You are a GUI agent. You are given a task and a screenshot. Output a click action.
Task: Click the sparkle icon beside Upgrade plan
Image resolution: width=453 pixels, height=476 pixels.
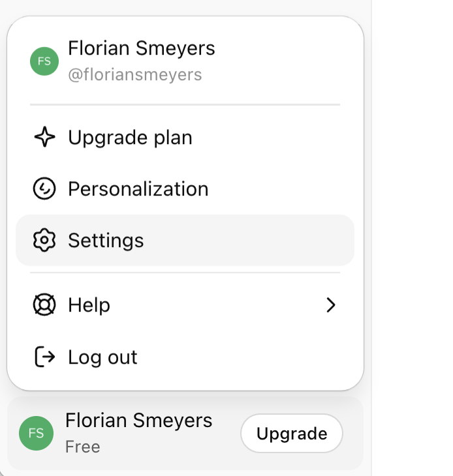point(44,138)
